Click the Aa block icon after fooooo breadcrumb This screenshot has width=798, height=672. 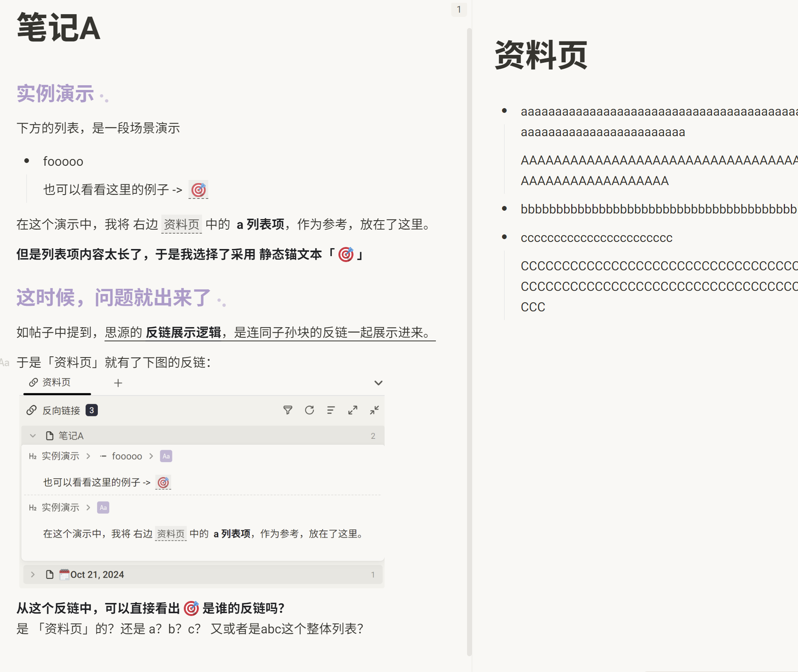pyautogui.click(x=166, y=456)
